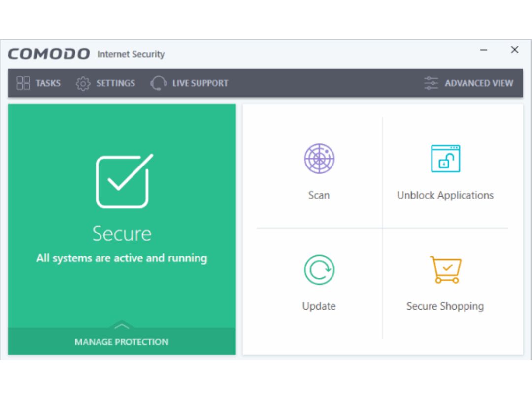Image resolution: width=532 pixels, height=399 pixels.
Task: Click the Settings gear icon
Action: tap(83, 83)
